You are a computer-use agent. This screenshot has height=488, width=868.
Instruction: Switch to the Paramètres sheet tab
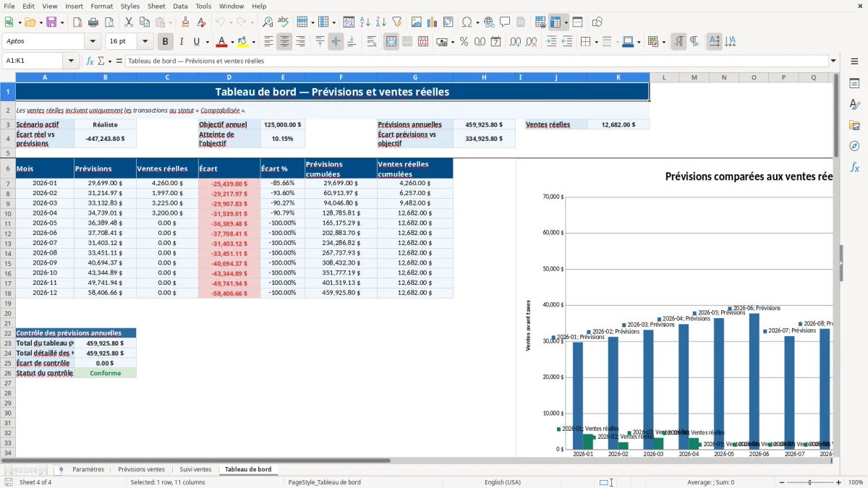(88, 469)
